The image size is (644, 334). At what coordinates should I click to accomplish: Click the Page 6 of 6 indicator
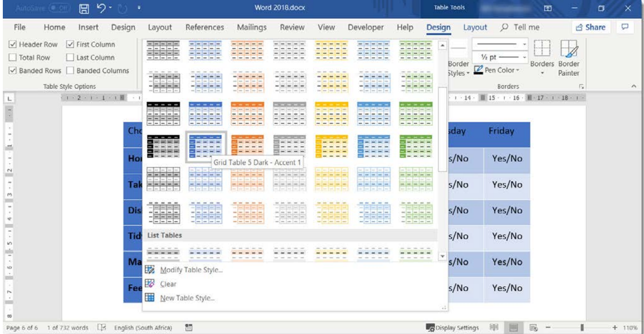coord(23,327)
